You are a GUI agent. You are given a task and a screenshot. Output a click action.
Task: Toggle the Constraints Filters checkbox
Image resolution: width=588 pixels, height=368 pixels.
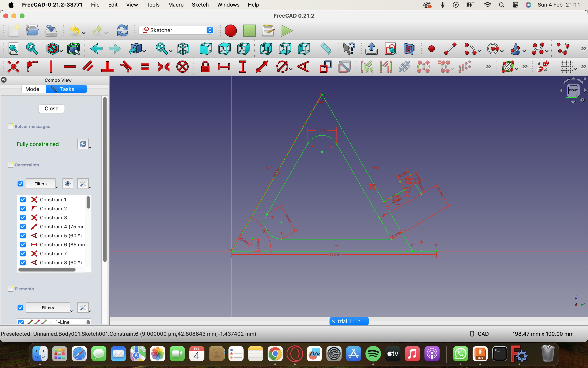(20, 184)
